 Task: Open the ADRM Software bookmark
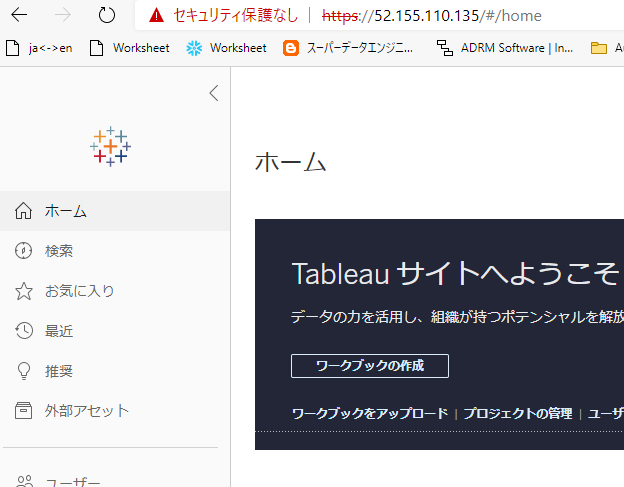505,48
